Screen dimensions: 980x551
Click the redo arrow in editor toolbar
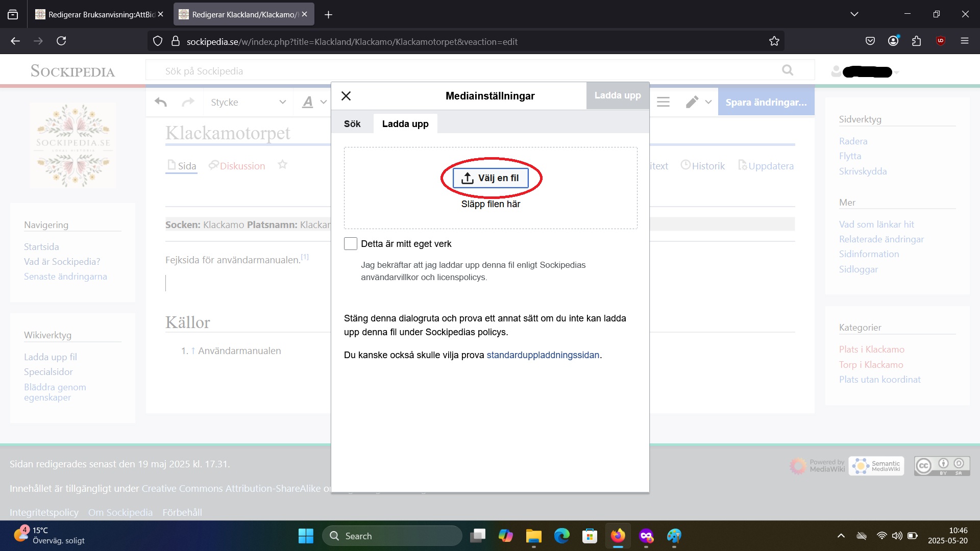(x=188, y=102)
